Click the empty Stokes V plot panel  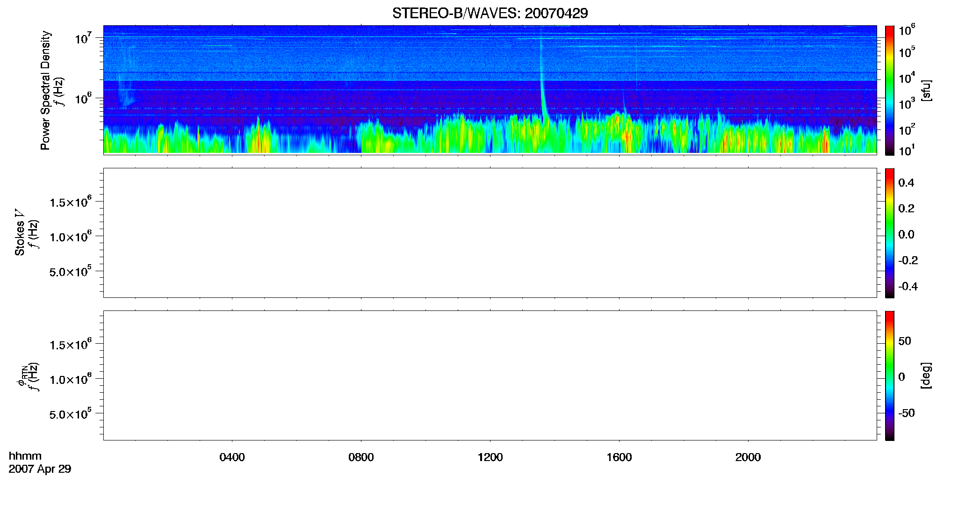(x=490, y=233)
